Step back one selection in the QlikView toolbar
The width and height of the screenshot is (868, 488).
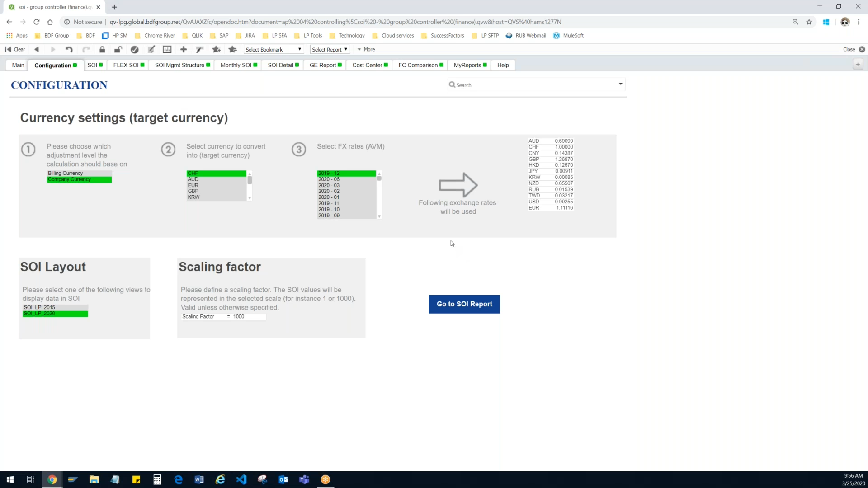coord(37,49)
